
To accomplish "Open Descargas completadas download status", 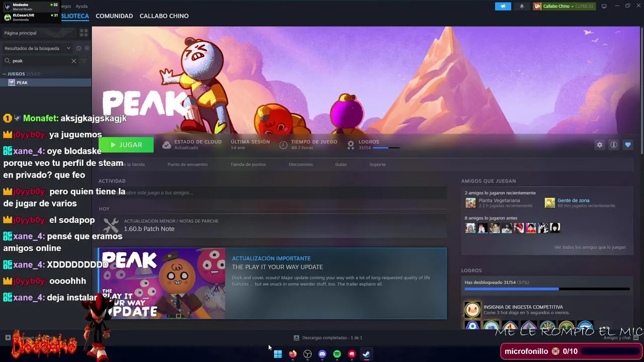I will pos(332,338).
